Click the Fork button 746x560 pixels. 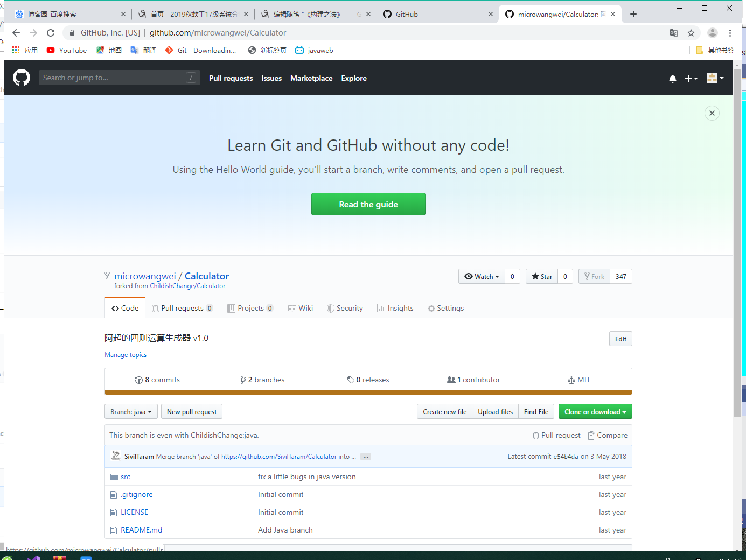tap(595, 276)
